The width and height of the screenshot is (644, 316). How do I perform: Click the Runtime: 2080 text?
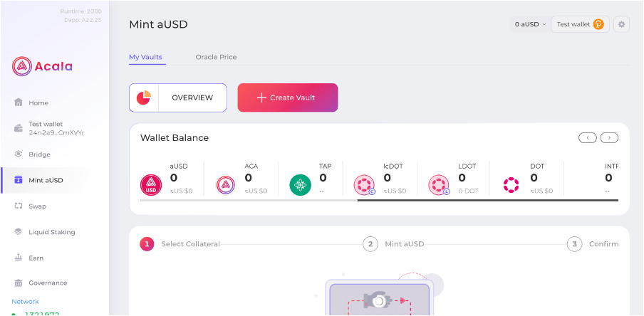pyautogui.click(x=81, y=11)
